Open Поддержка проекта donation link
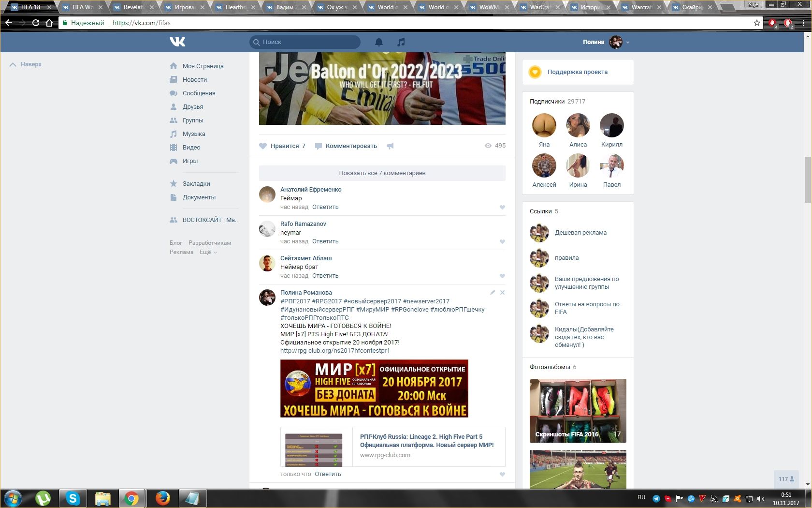Viewport: 812px width, 508px height. point(578,72)
